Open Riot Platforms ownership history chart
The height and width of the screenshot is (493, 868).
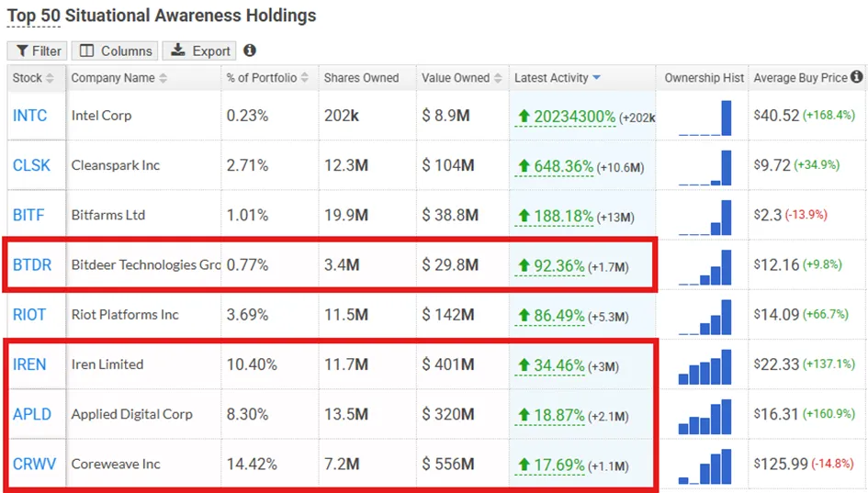point(705,317)
